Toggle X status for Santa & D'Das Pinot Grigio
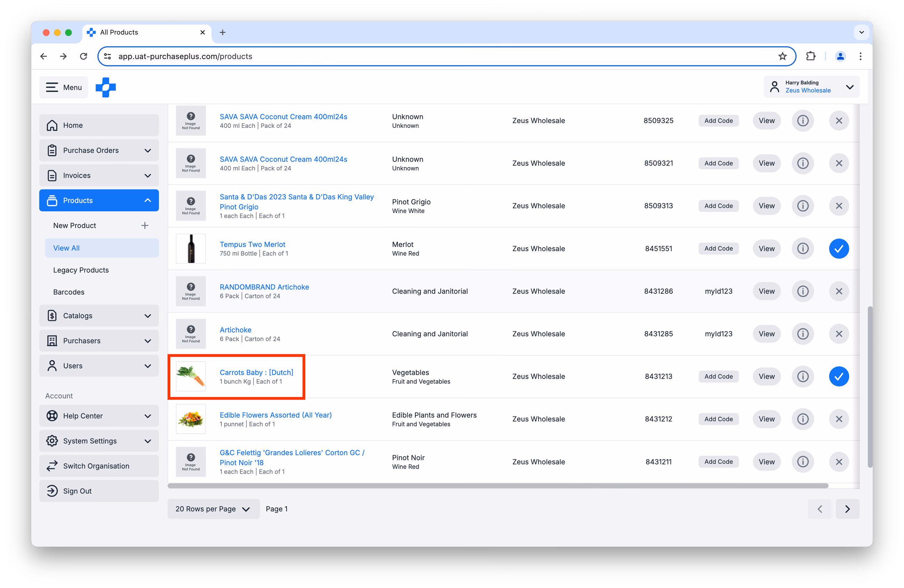Viewport: 904px width, 588px height. pyautogui.click(x=839, y=206)
